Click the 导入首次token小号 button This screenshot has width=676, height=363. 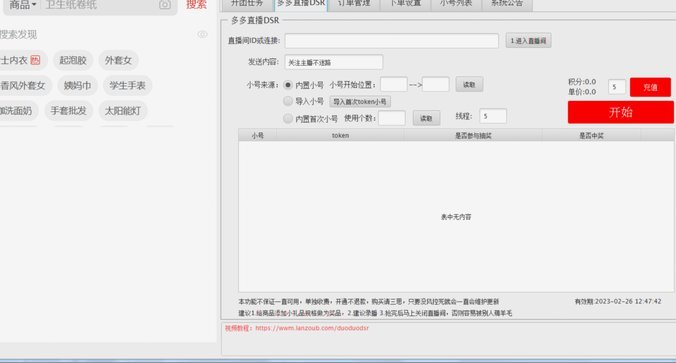pos(360,102)
